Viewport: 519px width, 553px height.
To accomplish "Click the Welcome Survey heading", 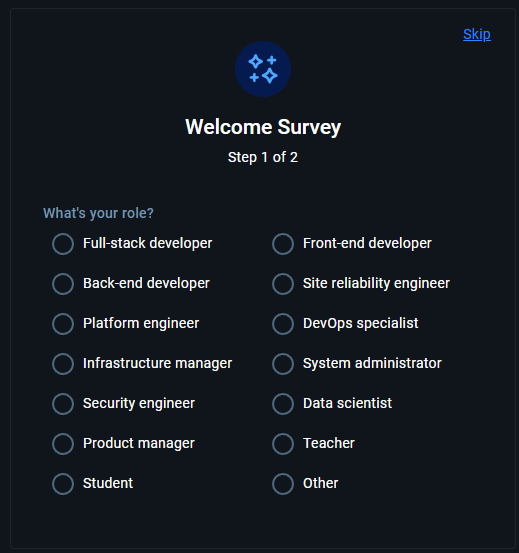I will point(263,127).
